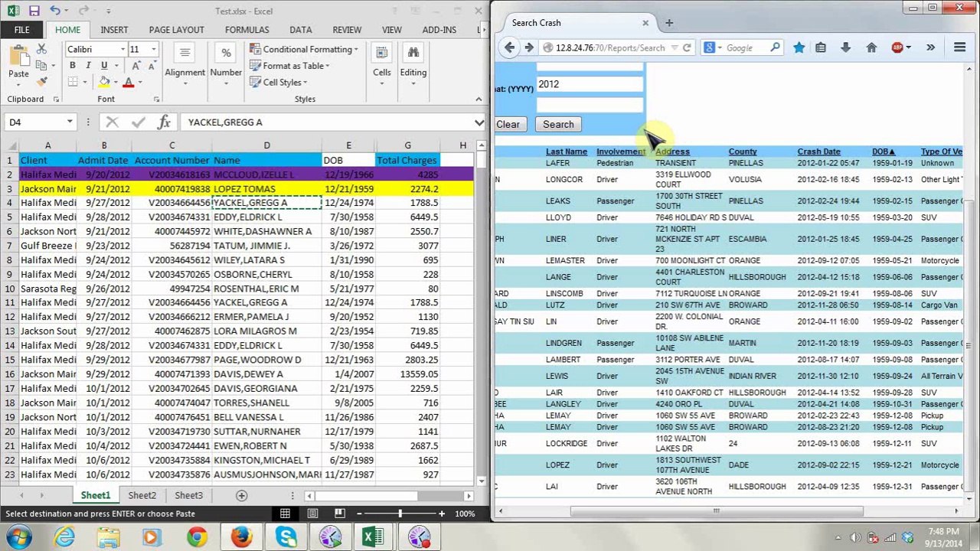Image resolution: width=980 pixels, height=551 pixels.
Task: Click the Excel zoom slider handle
Action: click(x=400, y=514)
